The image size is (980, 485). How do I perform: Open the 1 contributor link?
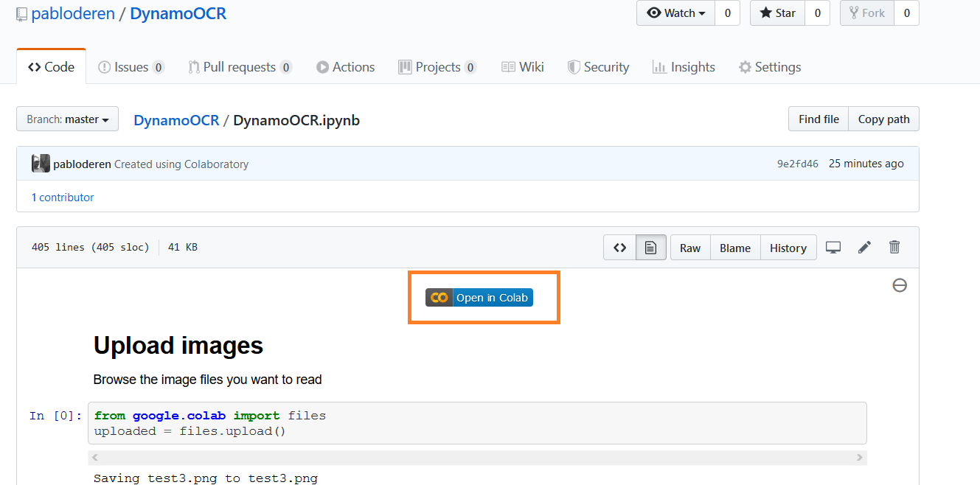(63, 198)
